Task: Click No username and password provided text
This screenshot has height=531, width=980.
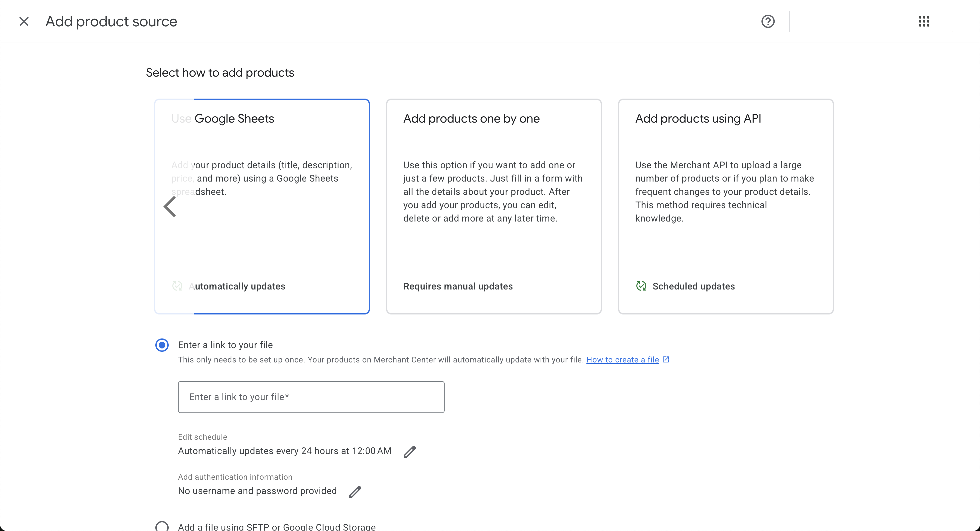Action: (x=257, y=491)
